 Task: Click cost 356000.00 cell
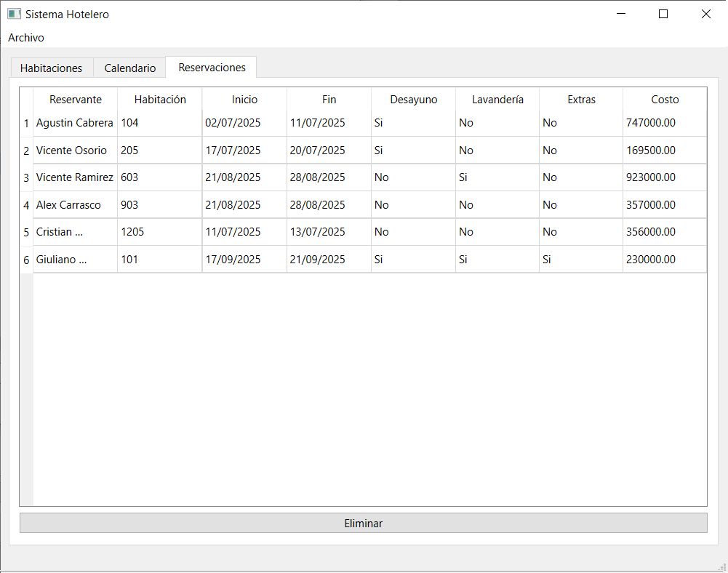(x=665, y=232)
